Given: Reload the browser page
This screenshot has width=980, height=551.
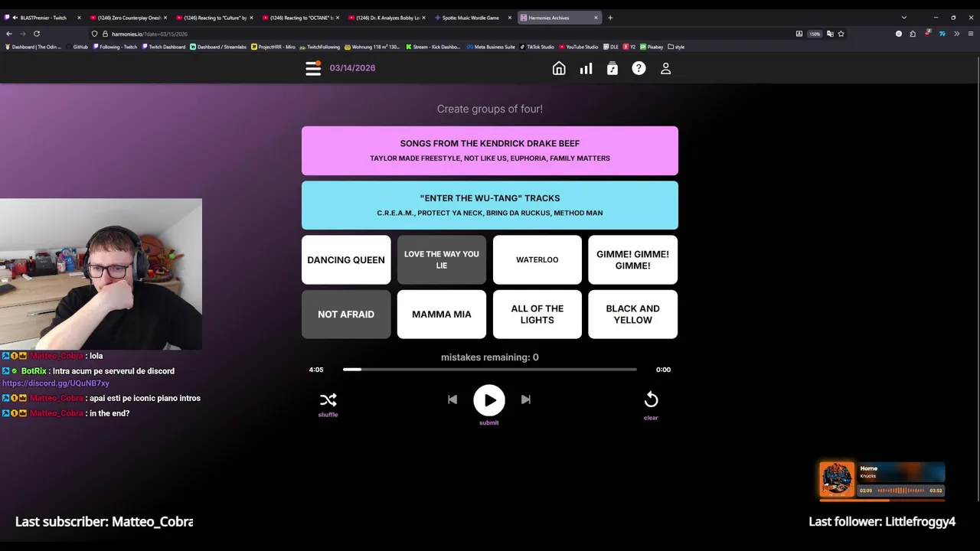Looking at the screenshot, I should click(36, 34).
